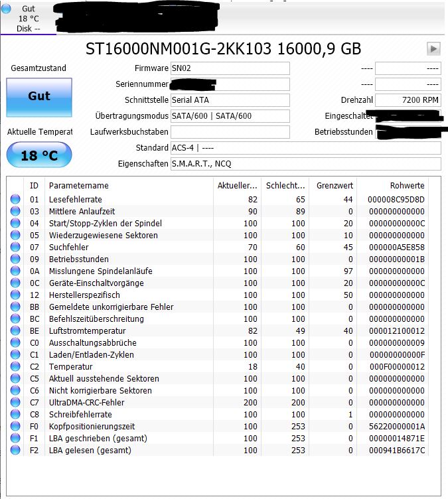Click the blue Gut health status button

[39, 98]
